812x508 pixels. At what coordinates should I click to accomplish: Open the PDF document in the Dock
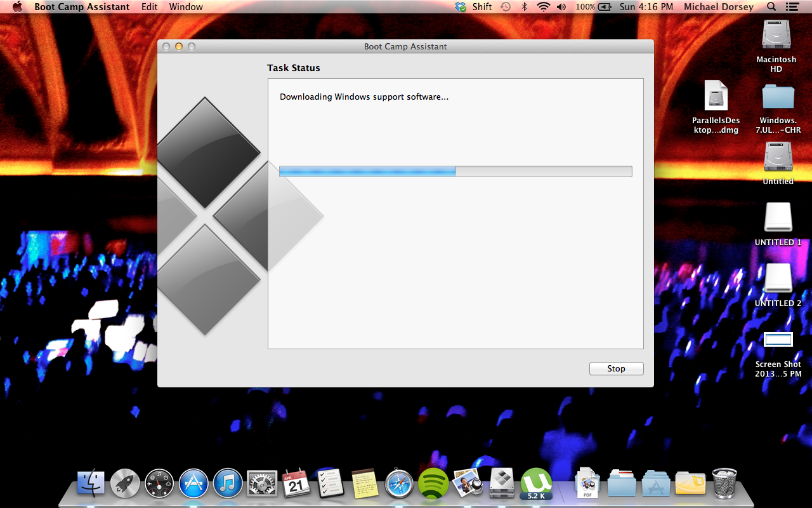(587, 484)
